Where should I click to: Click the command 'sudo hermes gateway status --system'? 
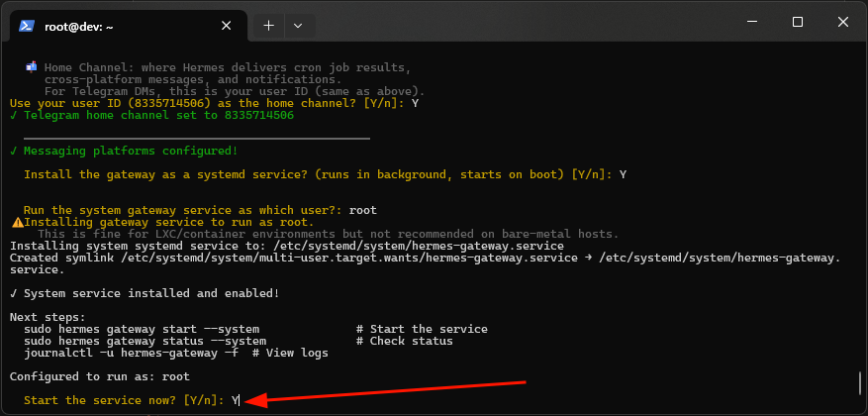tap(145, 342)
